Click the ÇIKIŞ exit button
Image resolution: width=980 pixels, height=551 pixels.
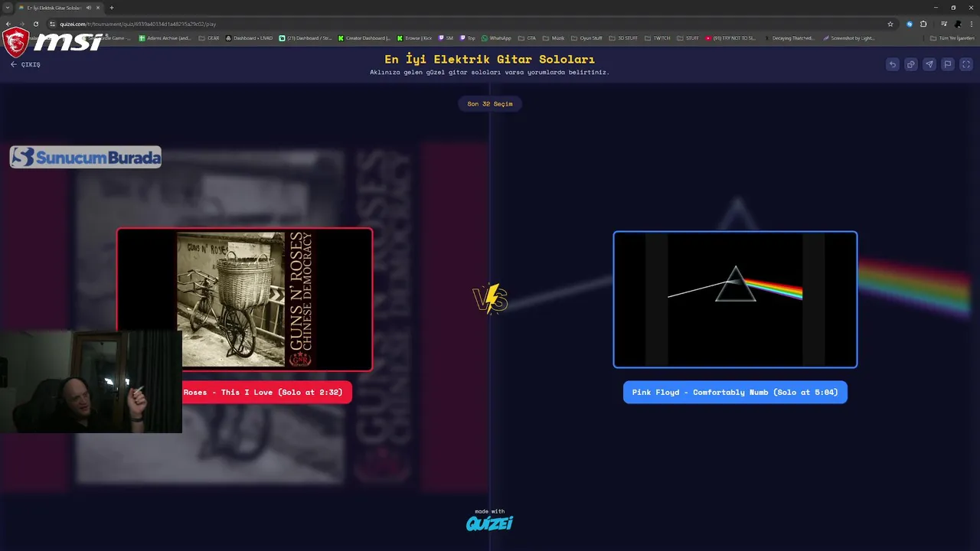25,64
